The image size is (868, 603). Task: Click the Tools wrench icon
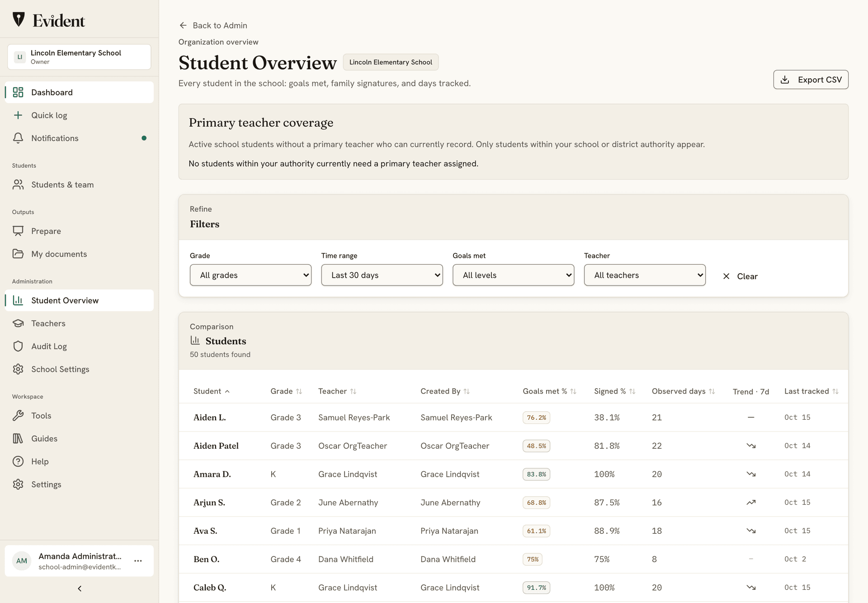[18, 415]
